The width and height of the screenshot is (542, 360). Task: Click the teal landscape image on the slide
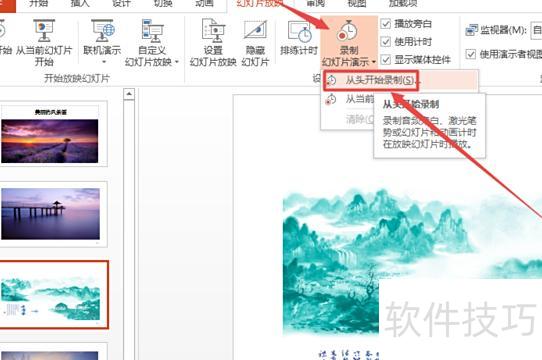[412, 261]
